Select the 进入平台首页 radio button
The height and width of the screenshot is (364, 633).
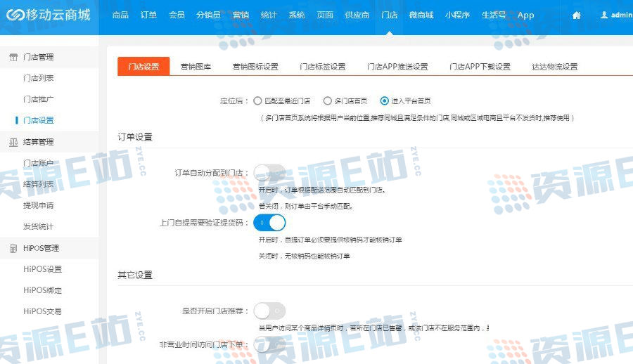[x=384, y=100]
